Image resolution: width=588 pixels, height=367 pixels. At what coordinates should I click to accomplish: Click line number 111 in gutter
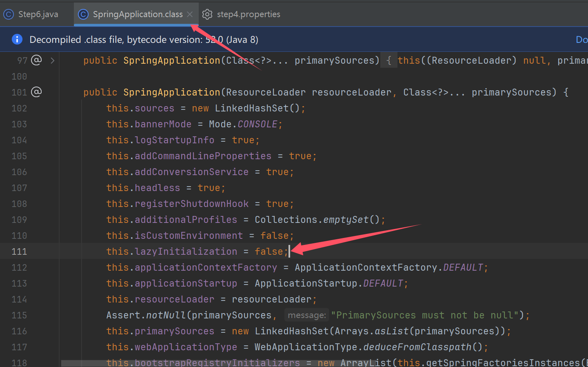pyautogui.click(x=19, y=251)
